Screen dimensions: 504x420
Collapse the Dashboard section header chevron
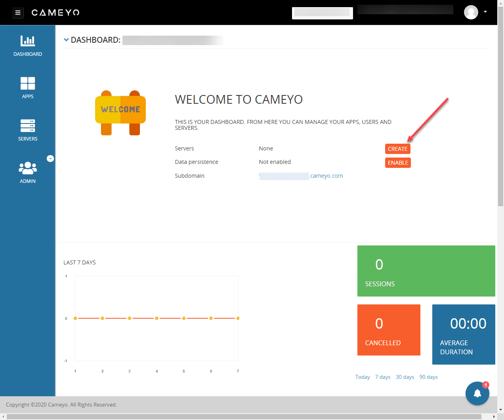66,40
